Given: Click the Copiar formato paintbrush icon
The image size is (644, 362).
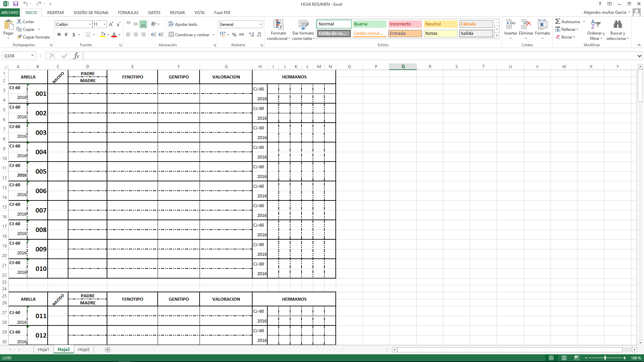Looking at the screenshot, I should coord(19,37).
